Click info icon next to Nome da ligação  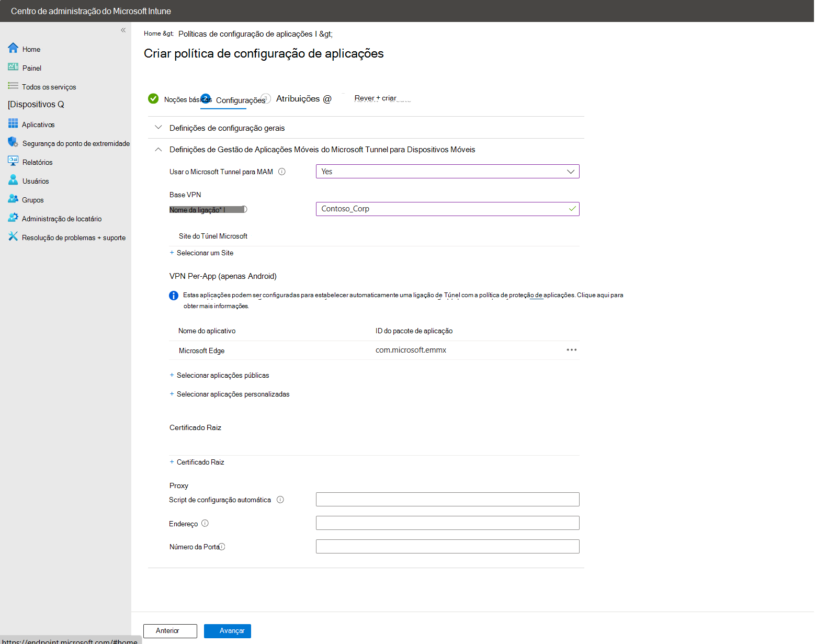(244, 209)
